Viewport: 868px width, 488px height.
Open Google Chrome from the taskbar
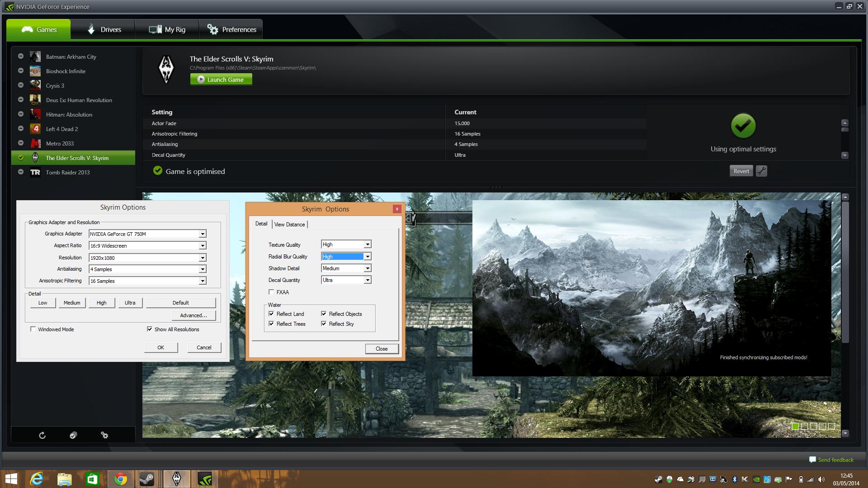click(120, 479)
